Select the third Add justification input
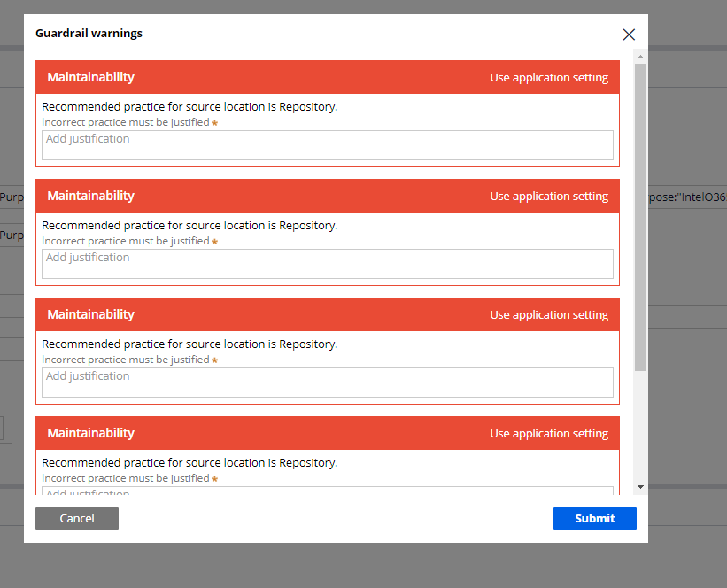Viewport: 727px width, 588px height. pos(327,382)
